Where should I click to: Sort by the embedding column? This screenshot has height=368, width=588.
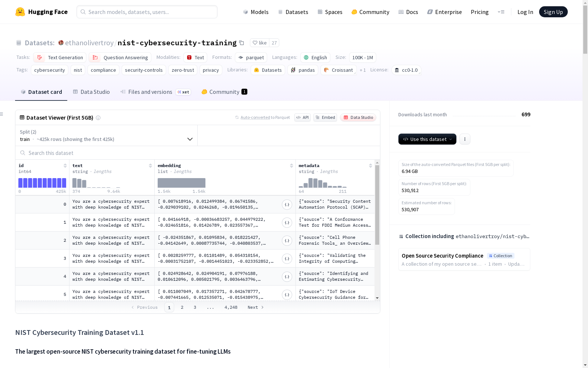tap(291, 166)
